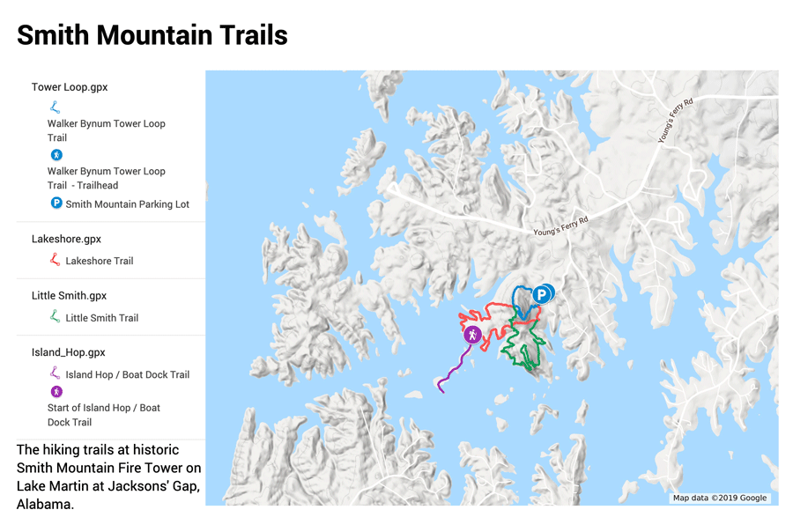Image resolution: width=793 pixels, height=532 pixels.
Task: Click the green Little Smith Trail line icon
Action: [56, 317]
